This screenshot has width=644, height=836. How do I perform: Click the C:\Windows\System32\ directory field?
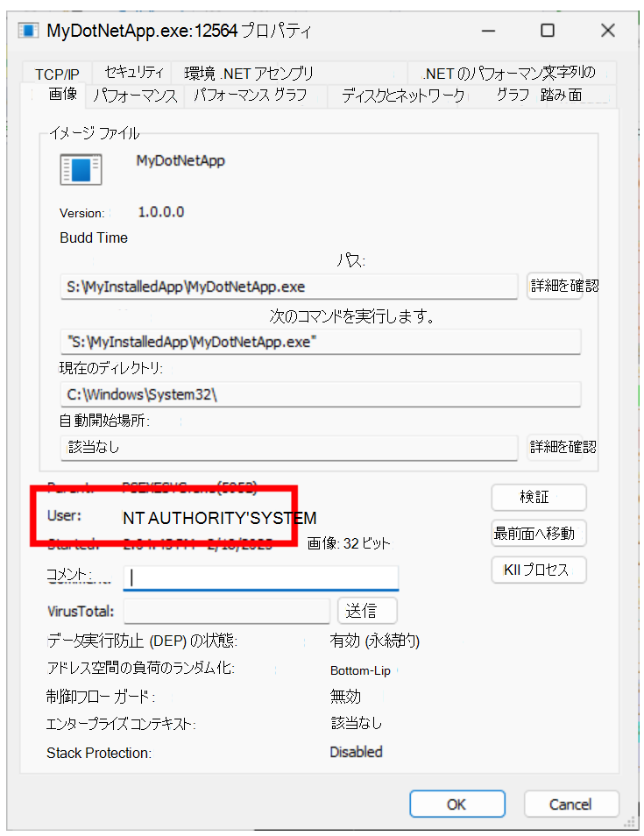tap(321, 394)
